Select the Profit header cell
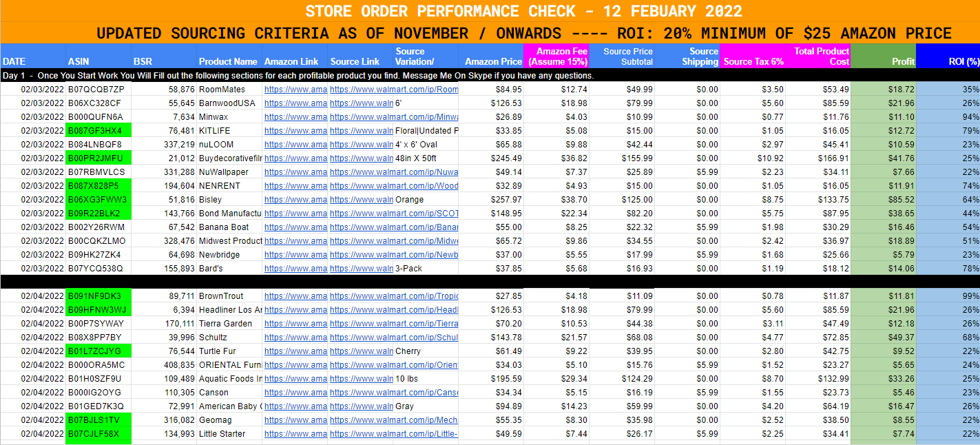980x445 pixels. click(x=884, y=56)
